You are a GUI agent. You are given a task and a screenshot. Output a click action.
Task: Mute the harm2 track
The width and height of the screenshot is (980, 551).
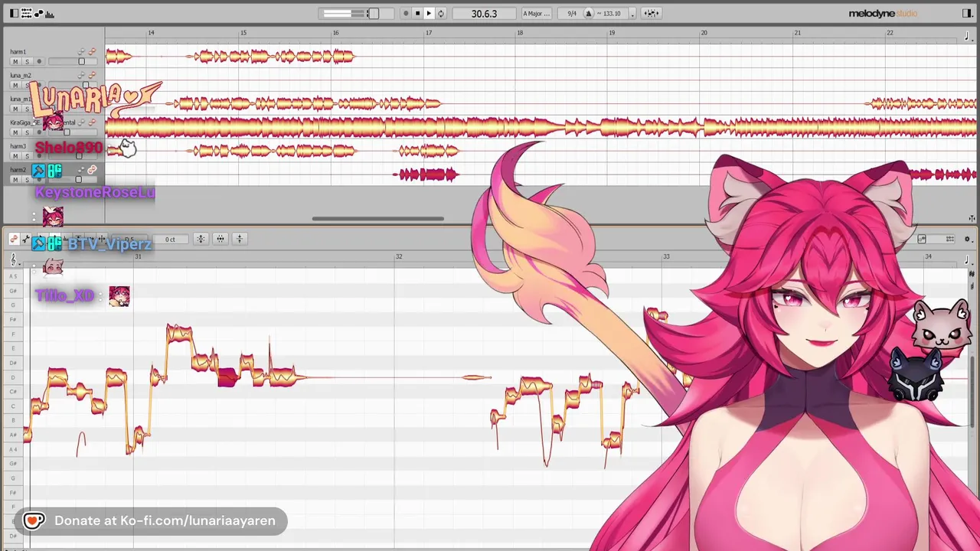(x=15, y=180)
